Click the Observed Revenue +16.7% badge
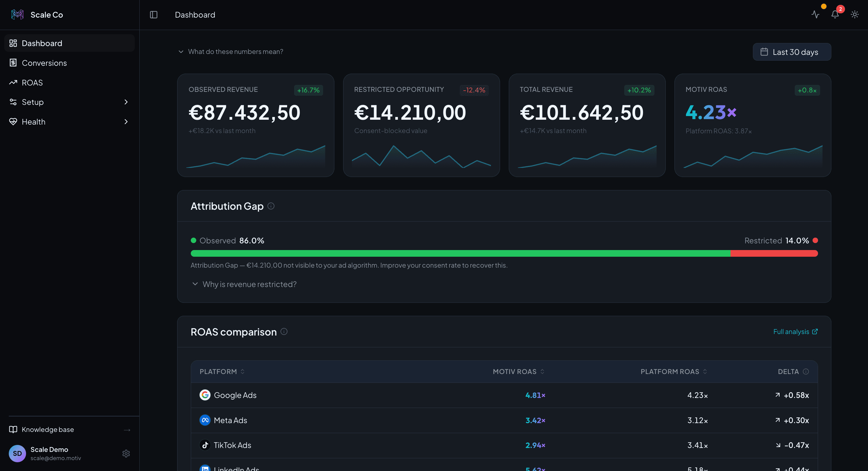 308,90
